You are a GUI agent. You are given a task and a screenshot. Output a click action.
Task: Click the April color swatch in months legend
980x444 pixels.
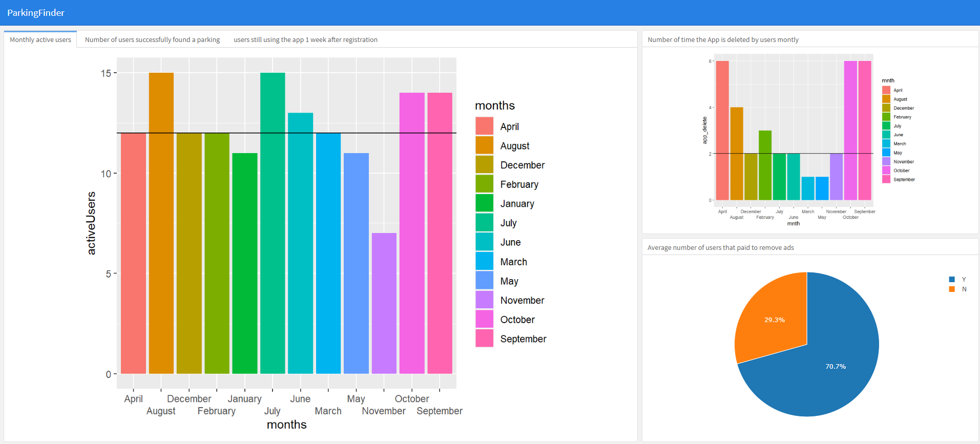click(484, 126)
